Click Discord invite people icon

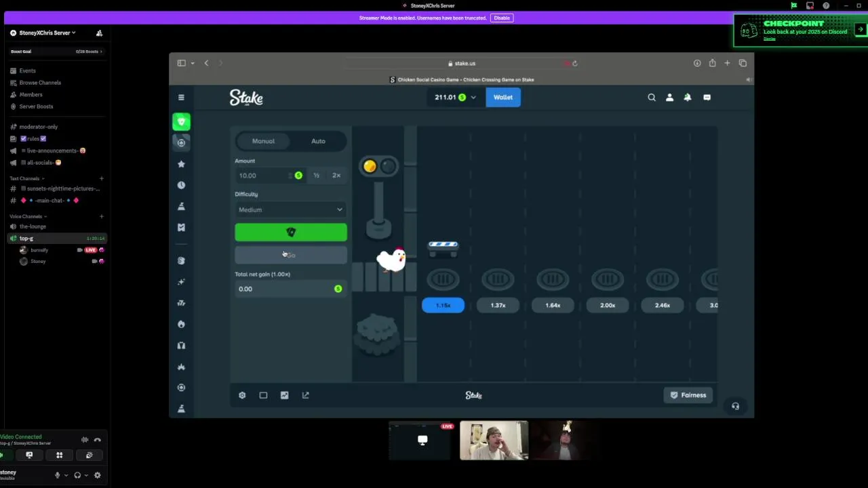99,33
